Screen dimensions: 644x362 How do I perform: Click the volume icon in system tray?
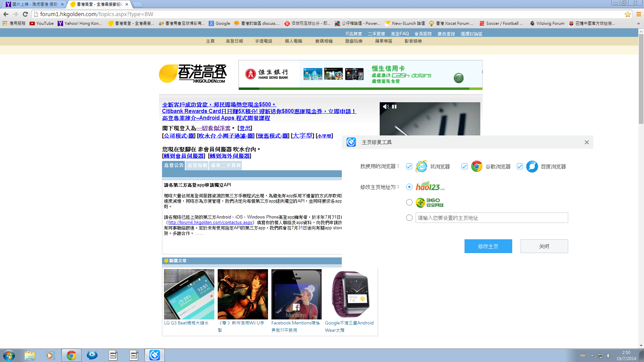(x=608, y=355)
